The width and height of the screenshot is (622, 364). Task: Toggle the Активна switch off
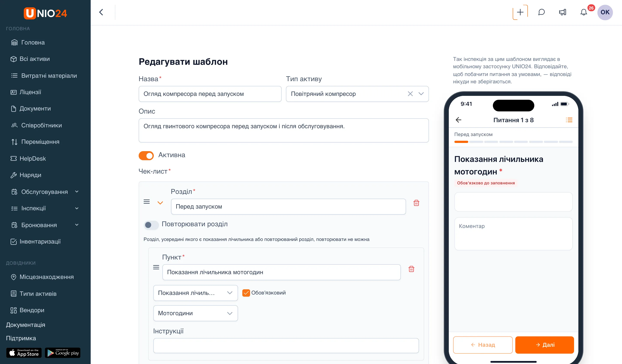pos(146,156)
